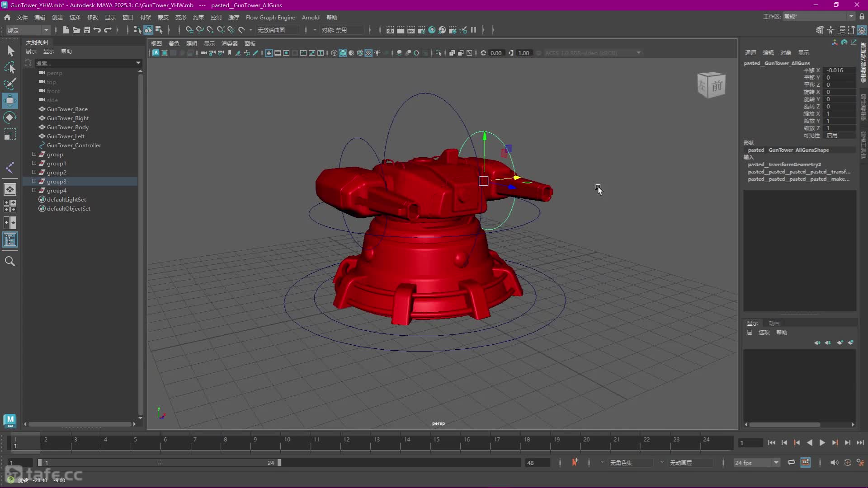The image size is (868, 488).
Task: Activate the Lasso selection tool
Action: (x=10, y=68)
